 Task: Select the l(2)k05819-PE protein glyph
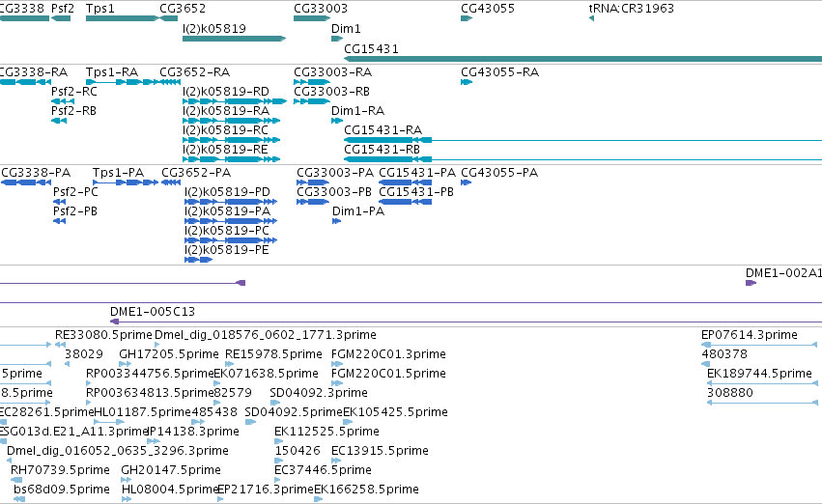click(198, 260)
